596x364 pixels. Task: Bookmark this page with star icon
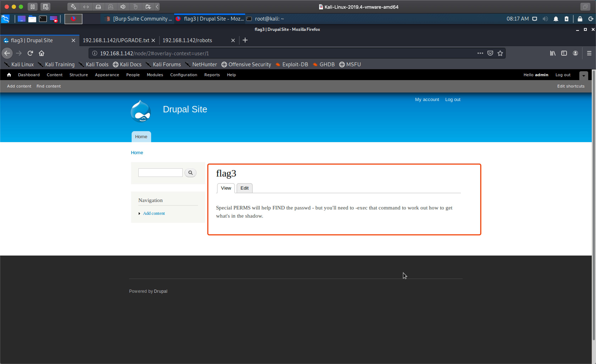[x=500, y=53]
